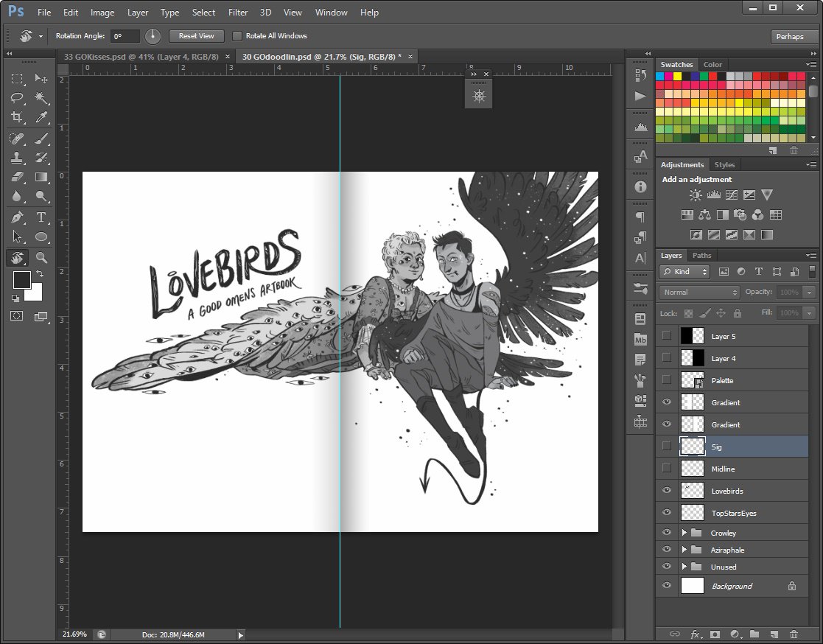
Task: Expand the Aziraphale layer group
Action: point(684,550)
